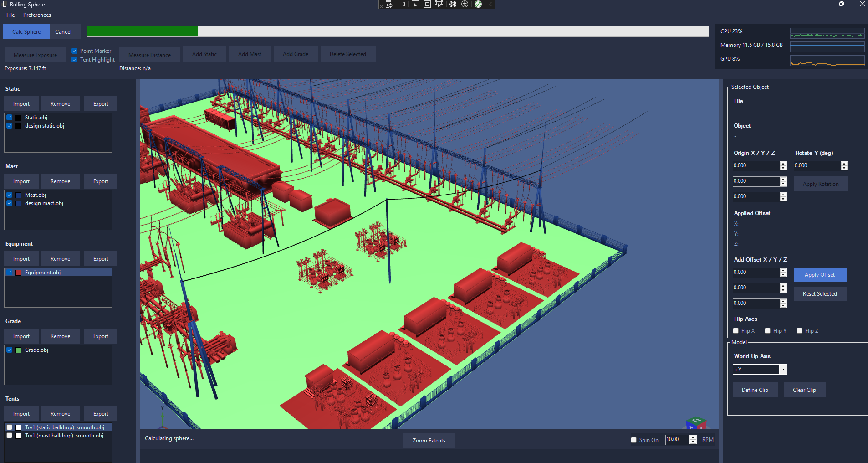Click the blue color swatch for Mast.obj
The height and width of the screenshot is (463, 868).
pyautogui.click(x=19, y=195)
